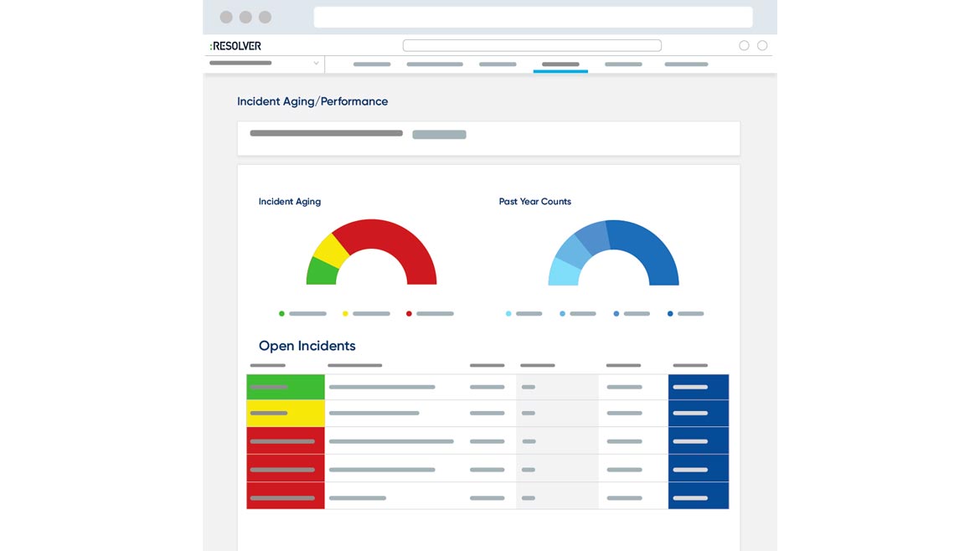Click the red legend dot under Incident Aging
Viewport: 980px width, 551px height.
[x=409, y=314]
